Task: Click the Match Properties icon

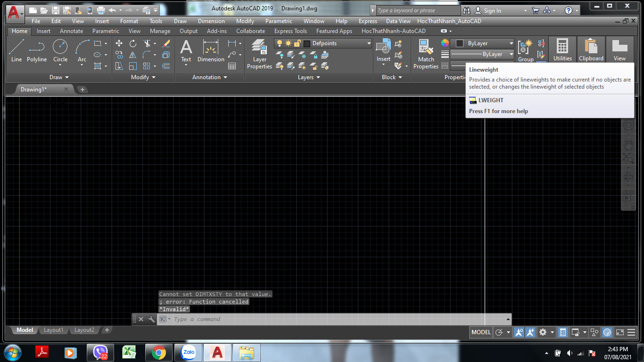Action: pos(426,54)
